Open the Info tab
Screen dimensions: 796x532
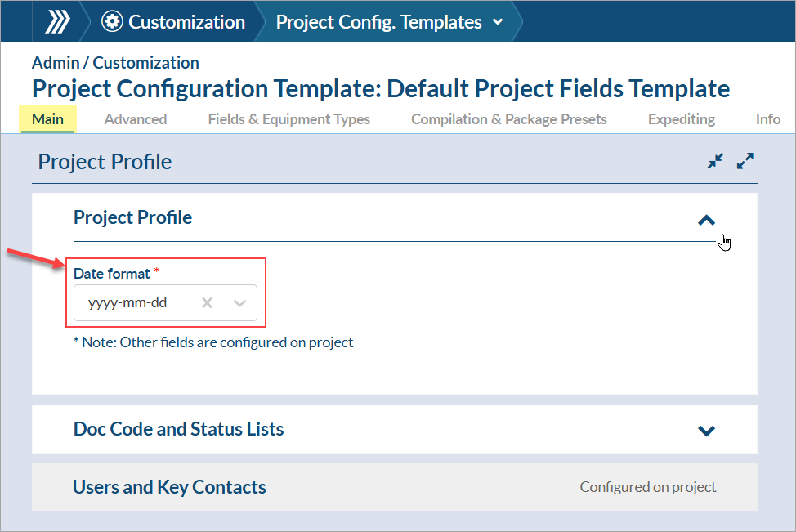click(x=767, y=119)
